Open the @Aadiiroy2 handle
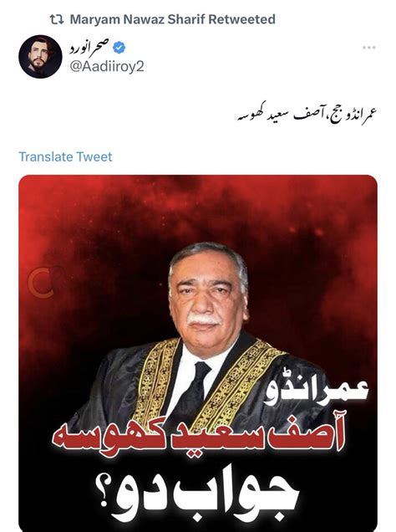396x532 pixels. click(107, 66)
